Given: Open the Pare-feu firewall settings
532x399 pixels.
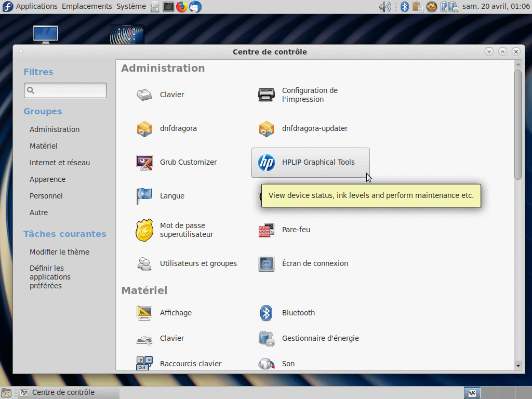Looking at the screenshot, I should point(284,230).
